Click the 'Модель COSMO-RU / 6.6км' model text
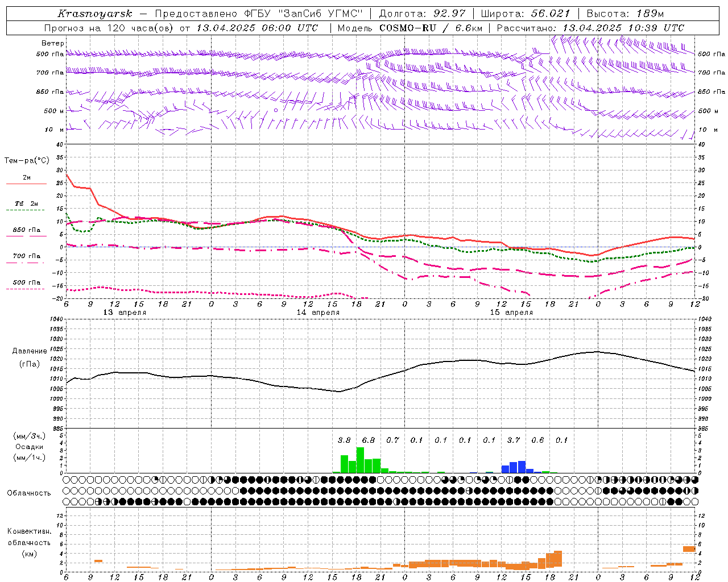This screenshot has width=728, height=582. coord(410,28)
